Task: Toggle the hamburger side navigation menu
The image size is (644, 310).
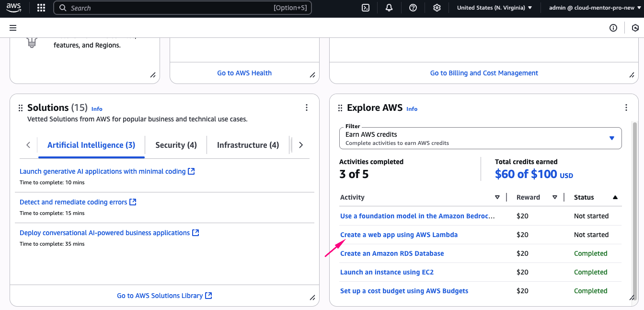Action: pos(13,28)
